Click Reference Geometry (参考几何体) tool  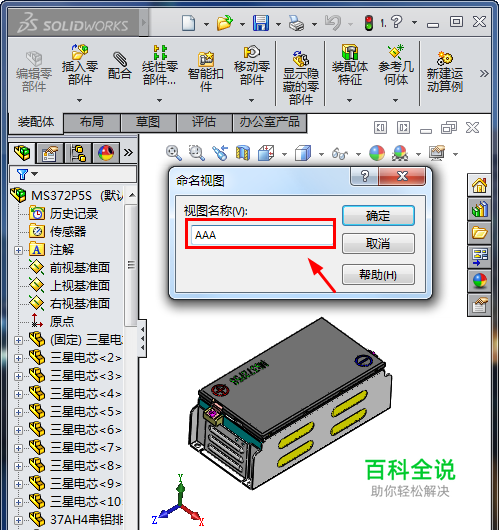pos(396,65)
